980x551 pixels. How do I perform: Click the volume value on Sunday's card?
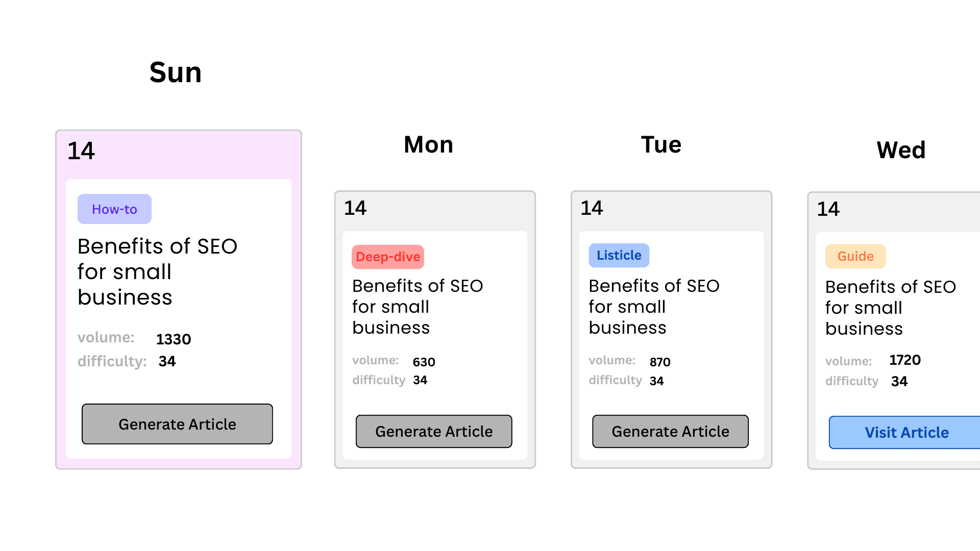[174, 339]
